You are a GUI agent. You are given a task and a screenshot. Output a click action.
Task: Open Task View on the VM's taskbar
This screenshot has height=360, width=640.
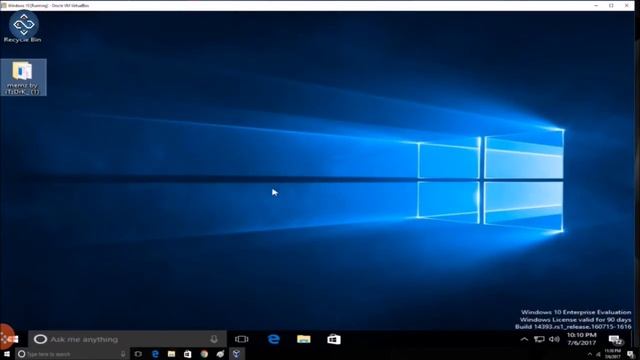pyautogui.click(x=242, y=339)
